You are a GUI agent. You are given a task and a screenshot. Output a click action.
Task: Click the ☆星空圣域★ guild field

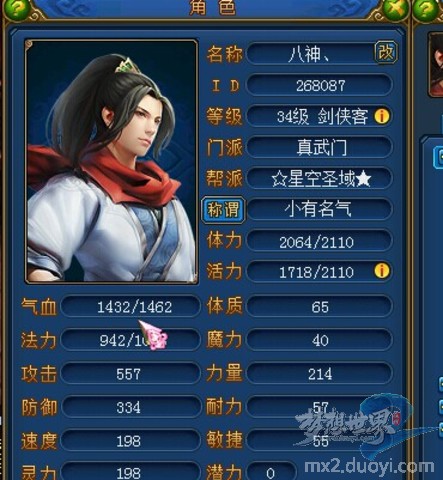(319, 178)
